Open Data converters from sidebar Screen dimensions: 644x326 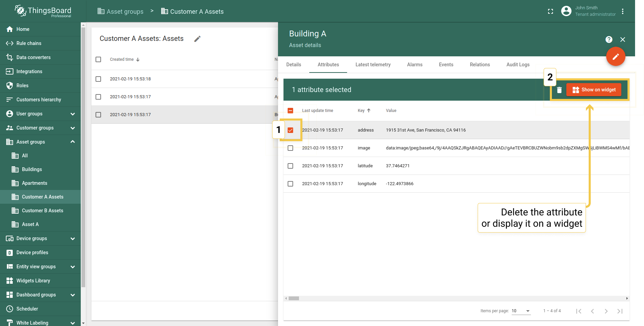pos(40,57)
